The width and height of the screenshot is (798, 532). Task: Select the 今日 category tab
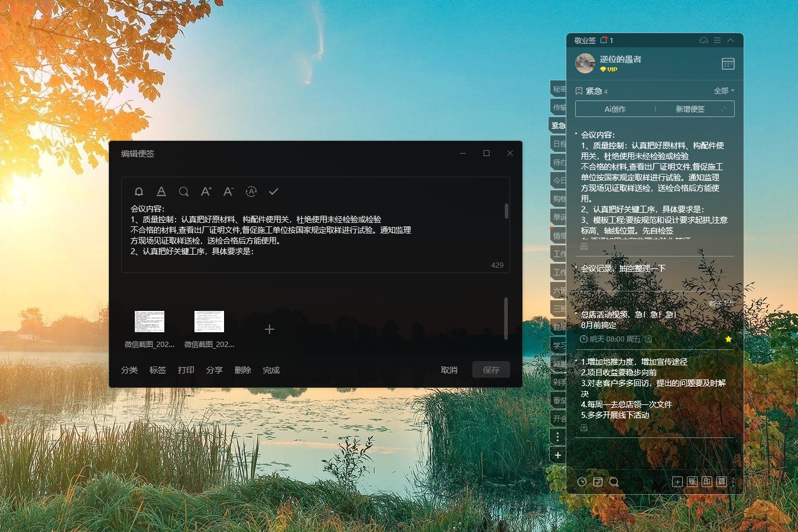559,180
